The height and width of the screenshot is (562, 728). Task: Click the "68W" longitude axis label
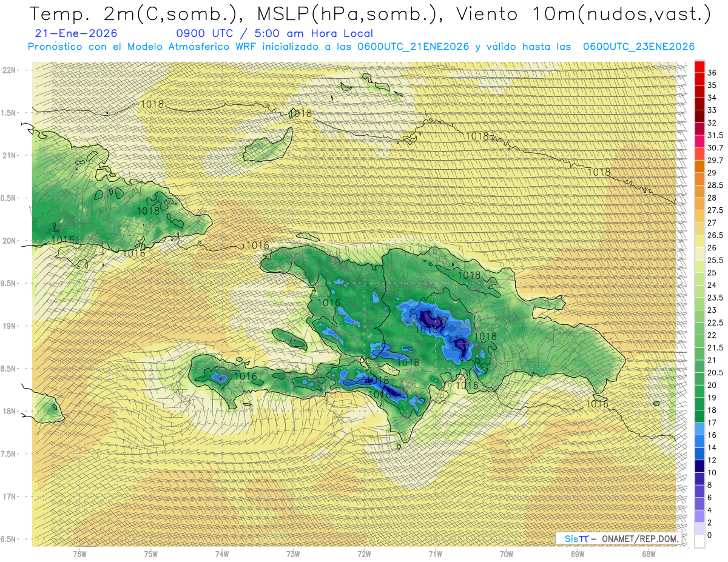pyautogui.click(x=649, y=554)
